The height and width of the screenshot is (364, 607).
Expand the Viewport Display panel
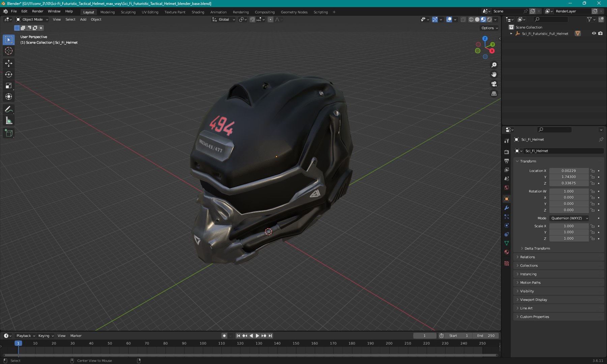click(x=533, y=300)
